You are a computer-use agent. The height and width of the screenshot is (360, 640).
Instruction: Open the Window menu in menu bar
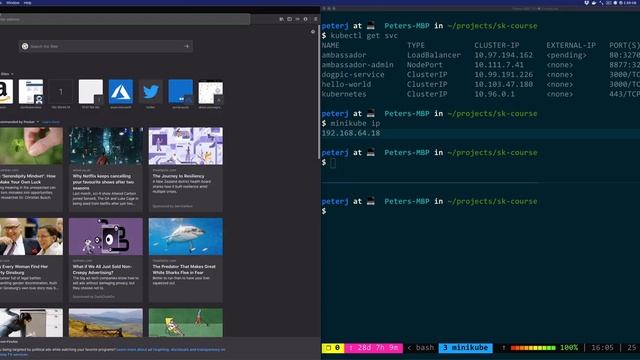(13, 2)
